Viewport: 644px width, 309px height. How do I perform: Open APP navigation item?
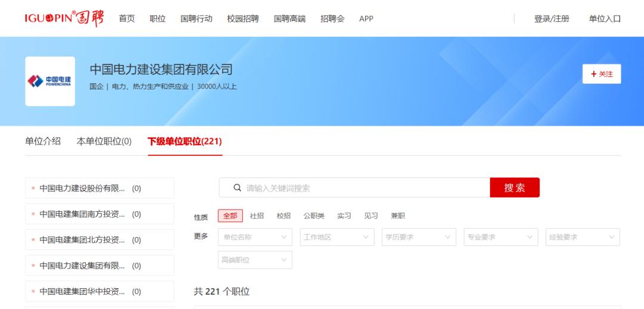366,18
